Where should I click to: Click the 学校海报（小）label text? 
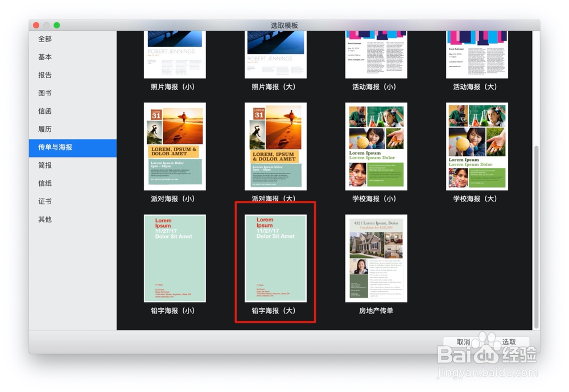pyautogui.click(x=374, y=199)
